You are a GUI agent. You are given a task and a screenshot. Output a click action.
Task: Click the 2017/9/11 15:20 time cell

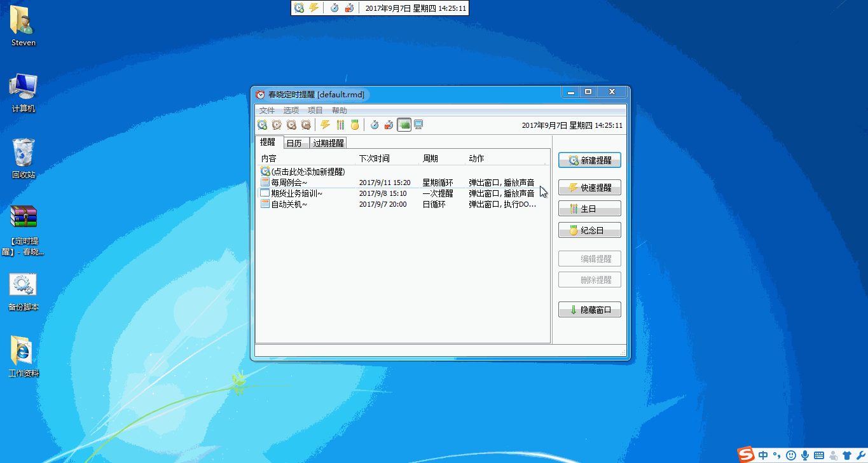(x=385, y=183)
